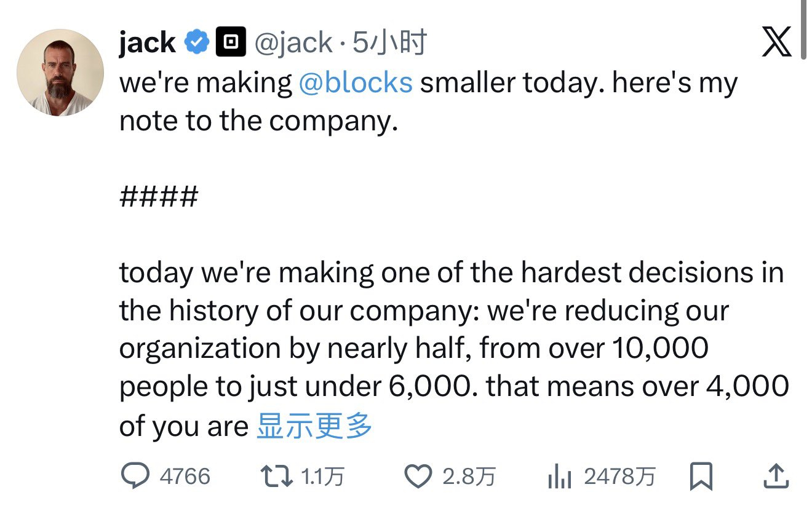The height and width of the screenshot is (511, 812).
Task: Click jack's display name
Action: click(146, 41)
